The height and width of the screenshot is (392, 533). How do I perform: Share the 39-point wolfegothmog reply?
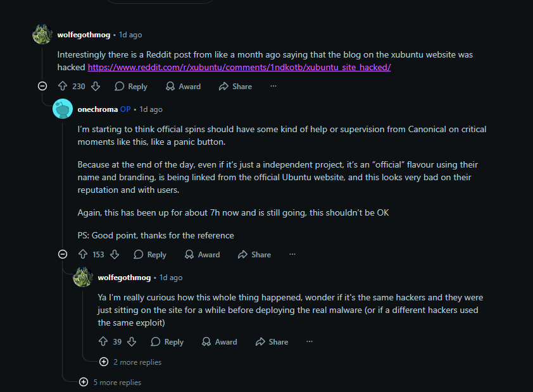pos(272,342)
